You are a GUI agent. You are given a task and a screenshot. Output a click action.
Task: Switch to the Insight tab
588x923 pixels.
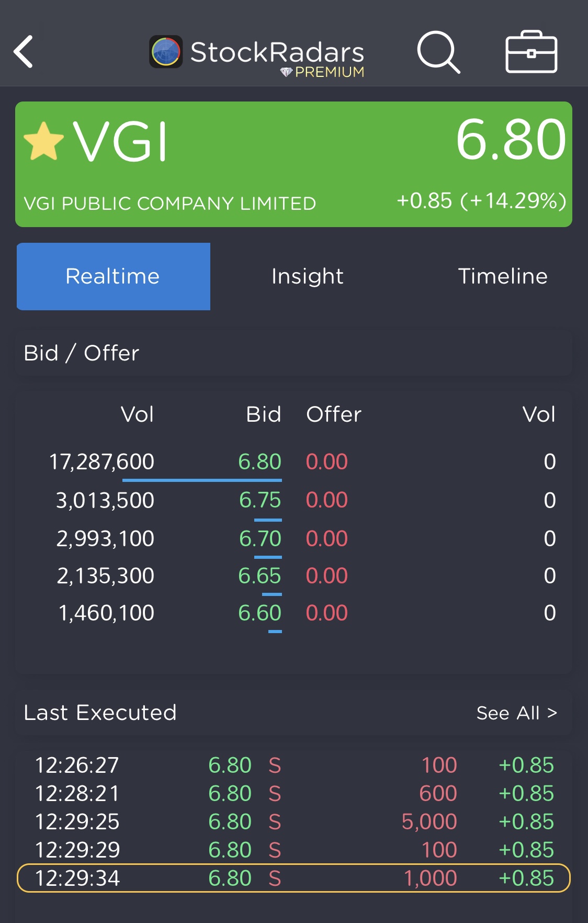pos(307,276)
